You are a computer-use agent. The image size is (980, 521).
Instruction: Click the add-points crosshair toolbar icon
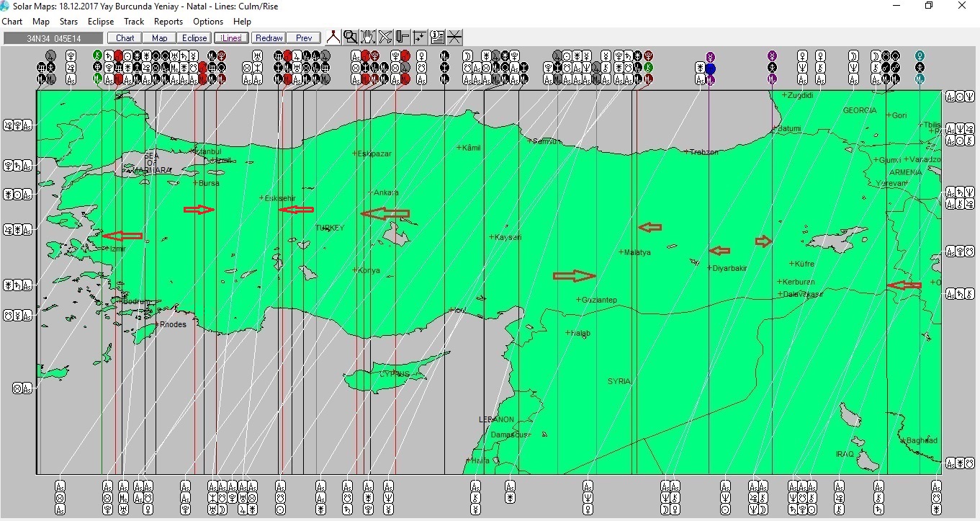(x=420, y=37)
